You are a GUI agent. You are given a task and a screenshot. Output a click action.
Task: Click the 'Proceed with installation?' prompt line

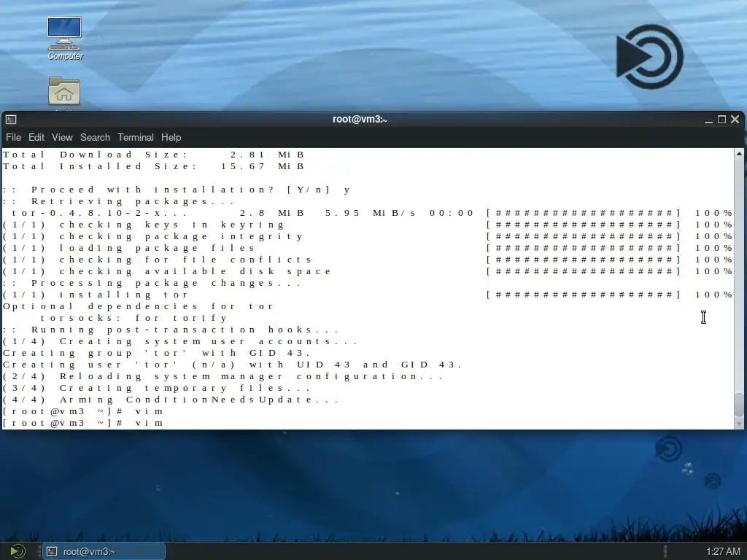(x=177, y=190)
